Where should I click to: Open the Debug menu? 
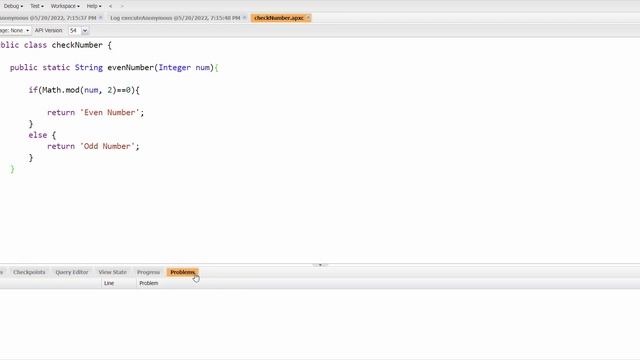point(13,6)
